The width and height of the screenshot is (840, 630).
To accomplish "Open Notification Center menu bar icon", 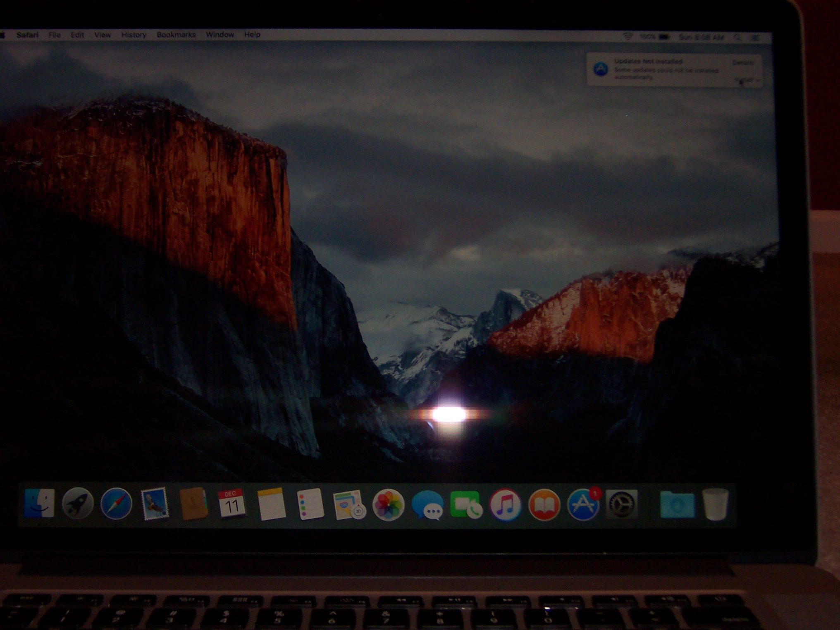I will (756, 38).
